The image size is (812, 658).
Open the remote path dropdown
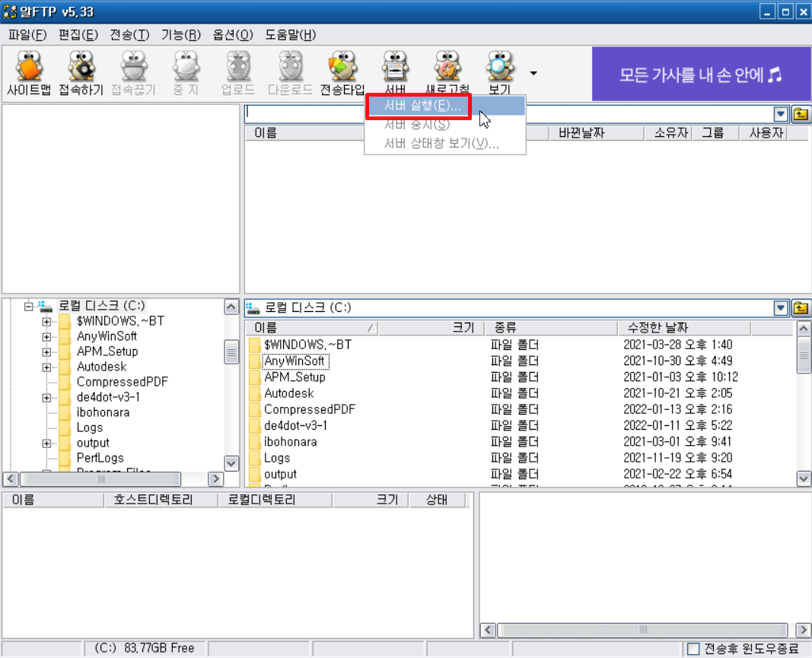(x=780, y=114)
